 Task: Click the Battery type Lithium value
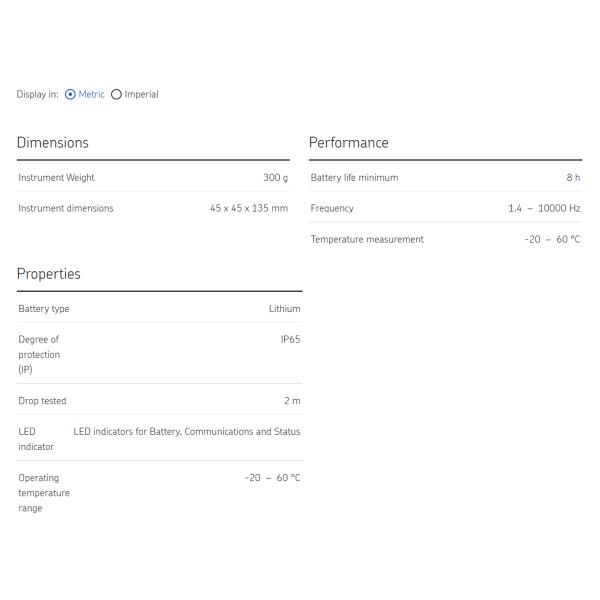(284, 309)
